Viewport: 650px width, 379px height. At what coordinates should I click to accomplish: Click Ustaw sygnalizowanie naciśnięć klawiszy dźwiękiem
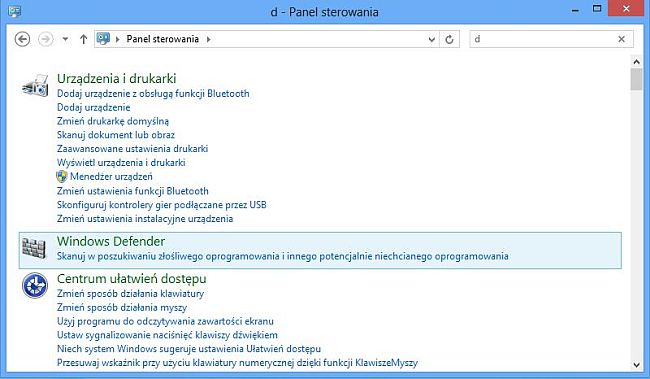(x=167, y=335)
